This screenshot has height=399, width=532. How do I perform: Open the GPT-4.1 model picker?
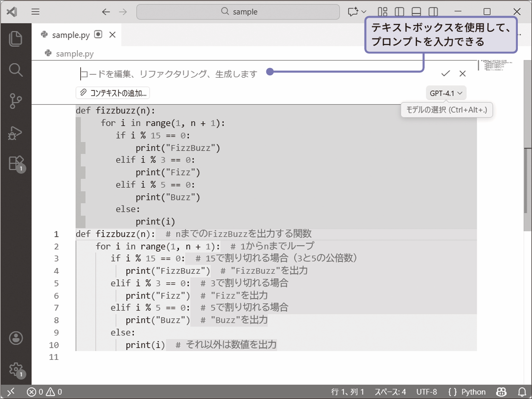coord(446,93)
